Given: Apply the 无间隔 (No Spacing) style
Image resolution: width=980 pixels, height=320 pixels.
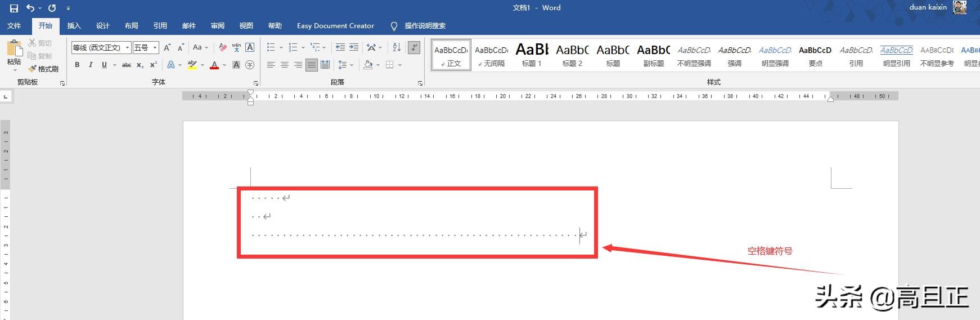Looking at the screenshot, I should [x=491, y=55].
